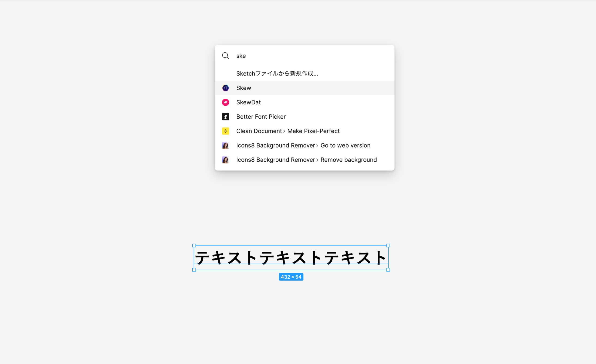Click icon beside 'Remove background'
Image resolution: width=596 pixels, height=364 pixels.
click(225, 160)
